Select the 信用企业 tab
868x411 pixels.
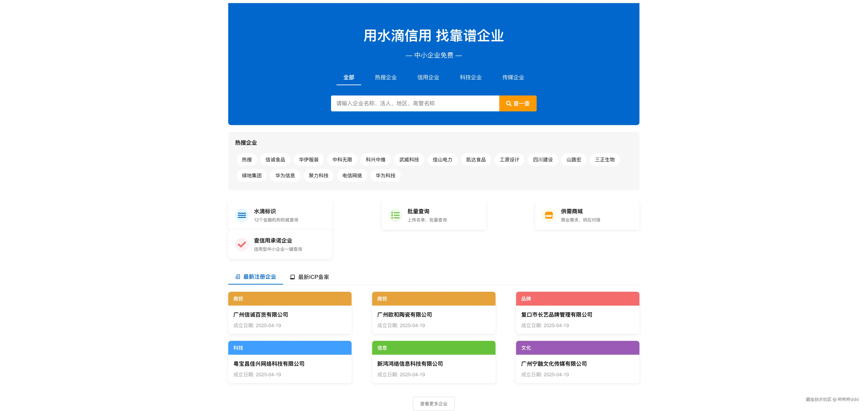[x=428, y=77]
